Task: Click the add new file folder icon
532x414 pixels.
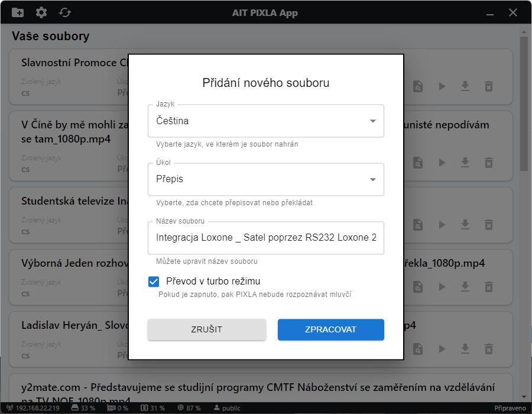Action: click(18, 12)
